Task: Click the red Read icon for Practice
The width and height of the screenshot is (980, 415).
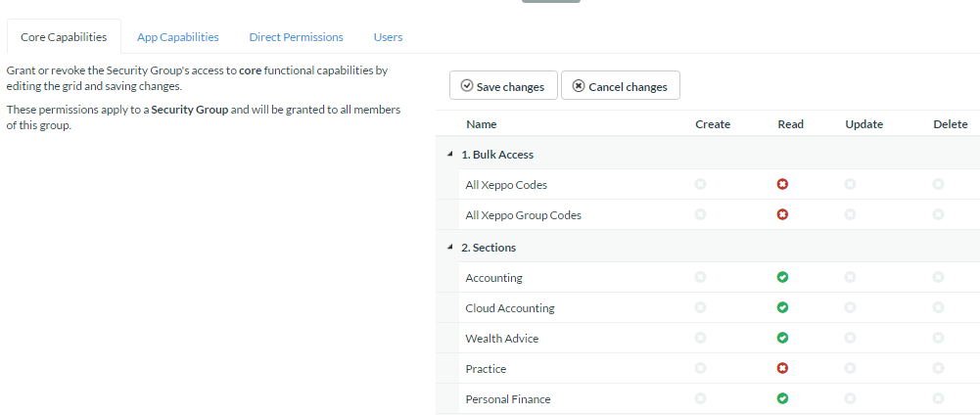Action: click(782, 369)
